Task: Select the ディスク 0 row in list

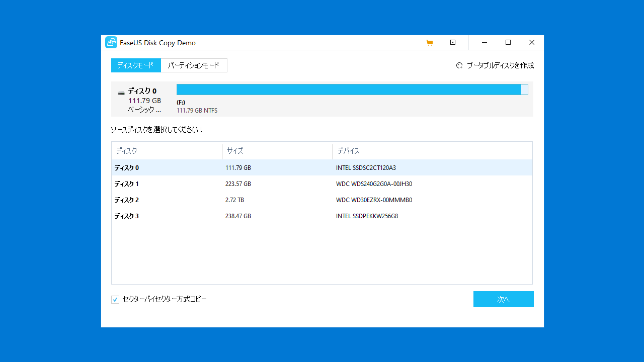Action: click(x=322, y=167)
